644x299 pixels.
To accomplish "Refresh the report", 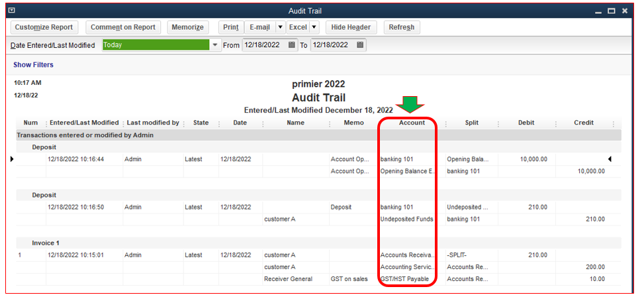I will click(402, 28).
